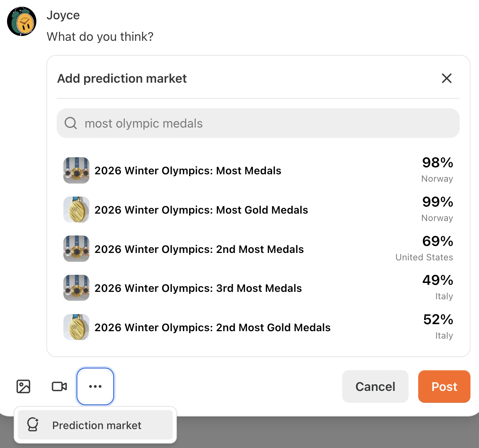
Task: Click the add video icon
Action: point(59,386)
